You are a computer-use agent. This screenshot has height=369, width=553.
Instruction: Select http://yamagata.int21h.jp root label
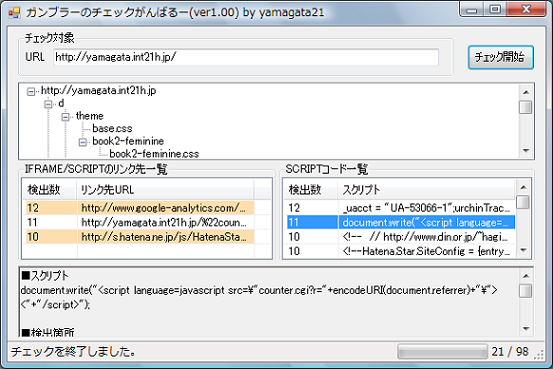coord(98,91)
